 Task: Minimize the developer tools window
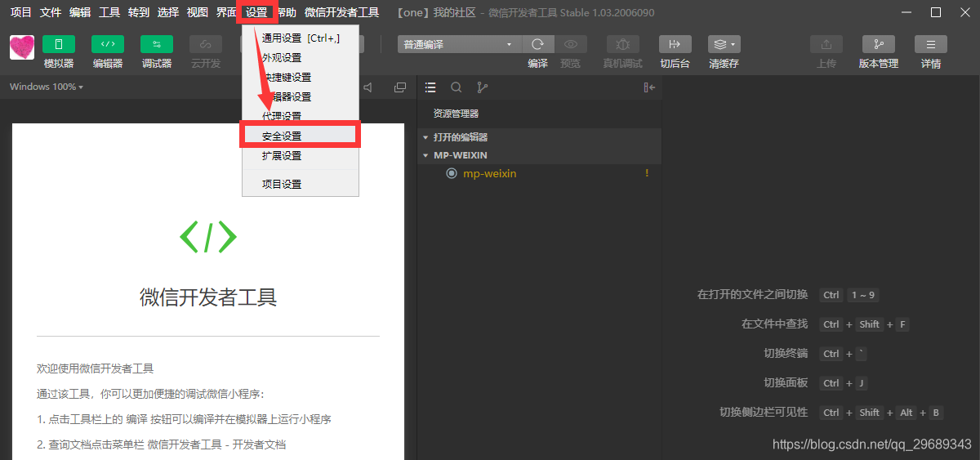[x=906, y=12]
